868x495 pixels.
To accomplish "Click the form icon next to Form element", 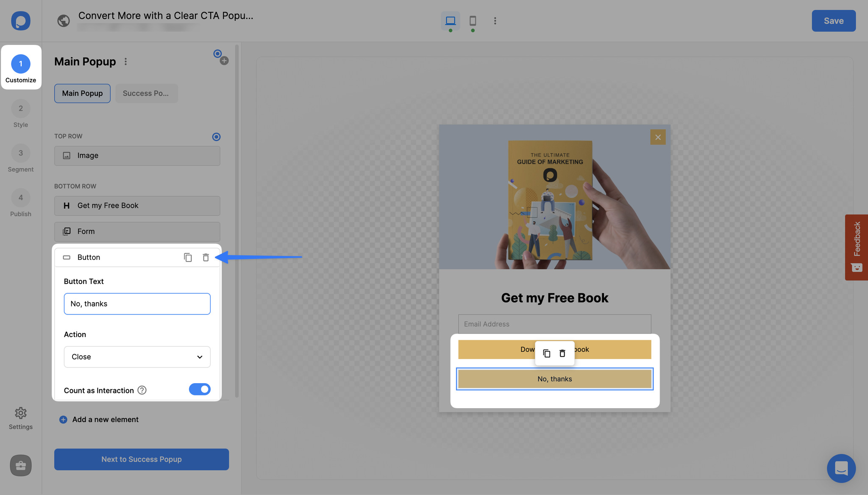I will 66,231.
